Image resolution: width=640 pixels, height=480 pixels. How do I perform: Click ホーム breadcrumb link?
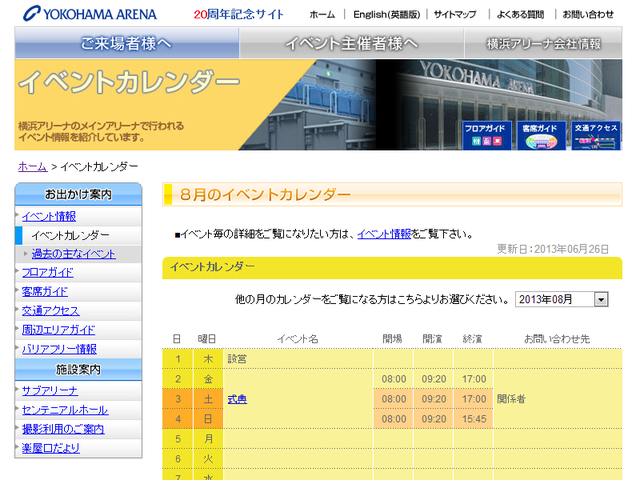(33, 167)
